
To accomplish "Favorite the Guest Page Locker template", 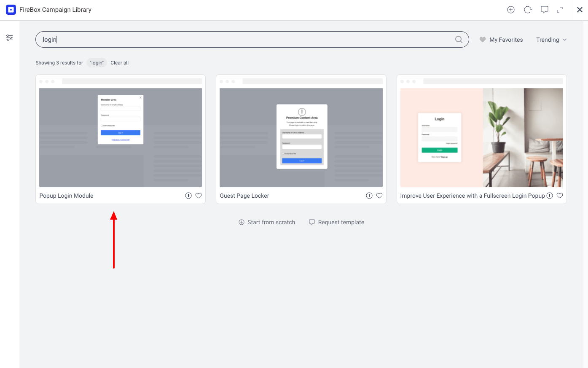I will (x=379, y=196).
